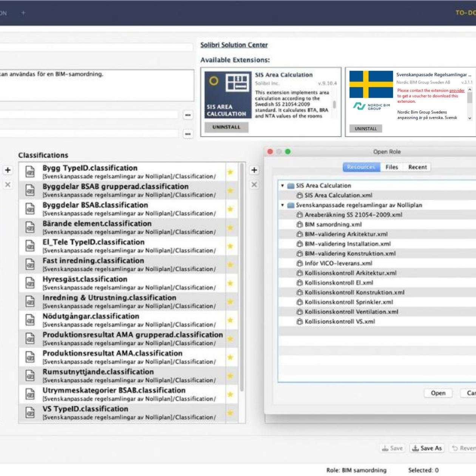
Task: Click the Bygg TypeID classification file icon
Action: pos(30,172)
